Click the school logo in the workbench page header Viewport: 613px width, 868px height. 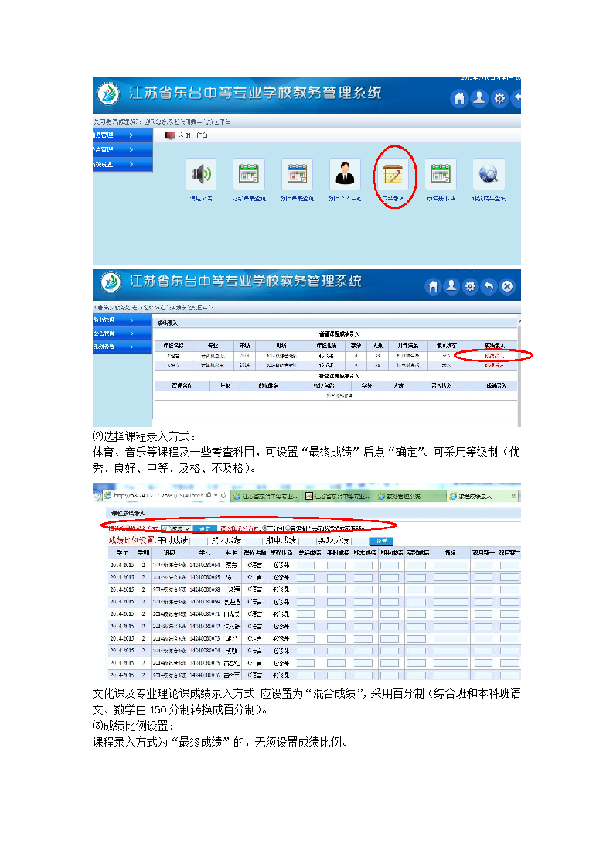(x=108, y=94)
